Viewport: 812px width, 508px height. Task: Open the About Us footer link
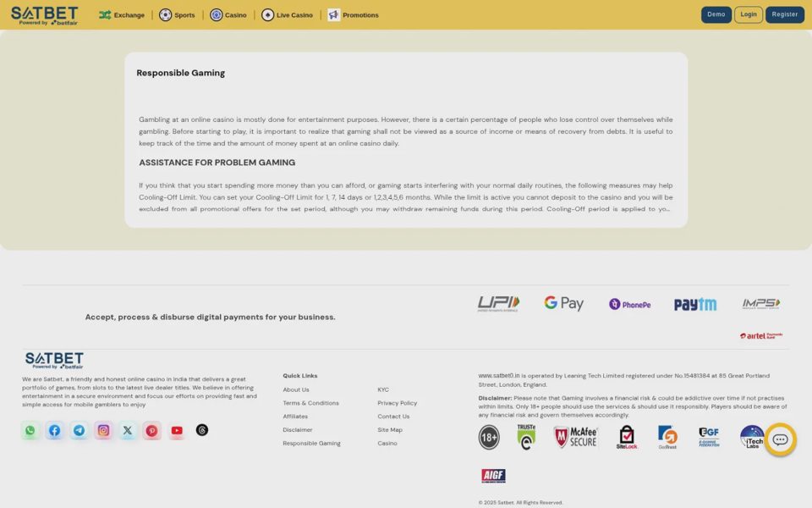(296, 389)
